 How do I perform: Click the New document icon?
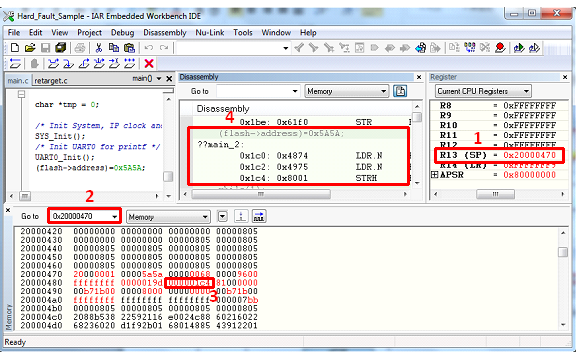(x=15, y=48)
